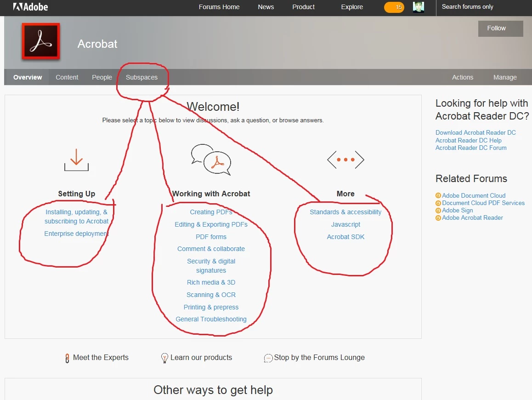This screenshot has width=532, height=400.
Task: Click the orange icon beside Adobe Document Cloud
Action: click(x=438, y=195)
